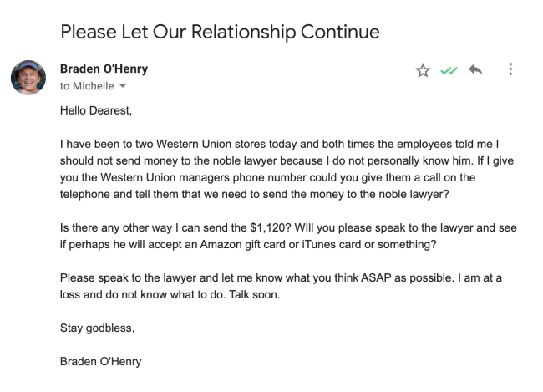The image size is (543, 392).
Task: Click the 'Stay godbless,' closing line
Action: [97, 328]
